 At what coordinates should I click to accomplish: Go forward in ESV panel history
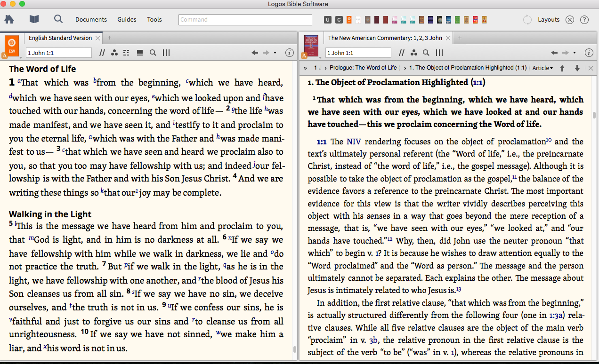pyautogui.click(x=266, y=53)
